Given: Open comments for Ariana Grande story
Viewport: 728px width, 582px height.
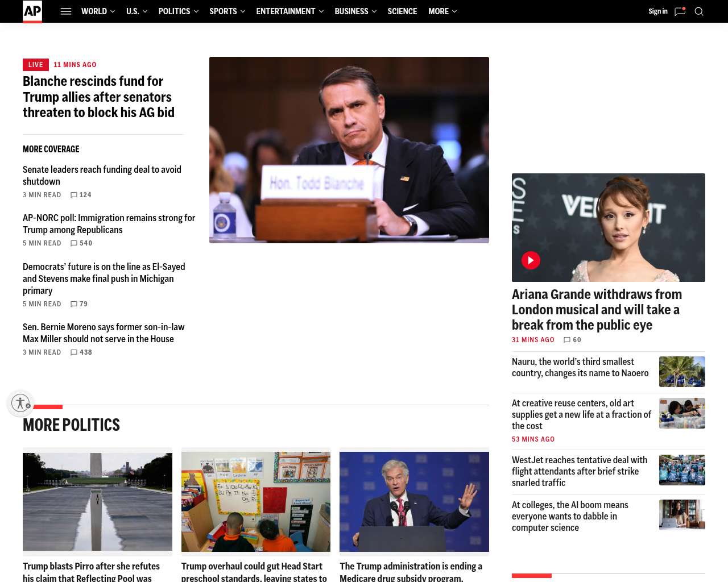Looking at the screenshot, I should click(572, 340).
